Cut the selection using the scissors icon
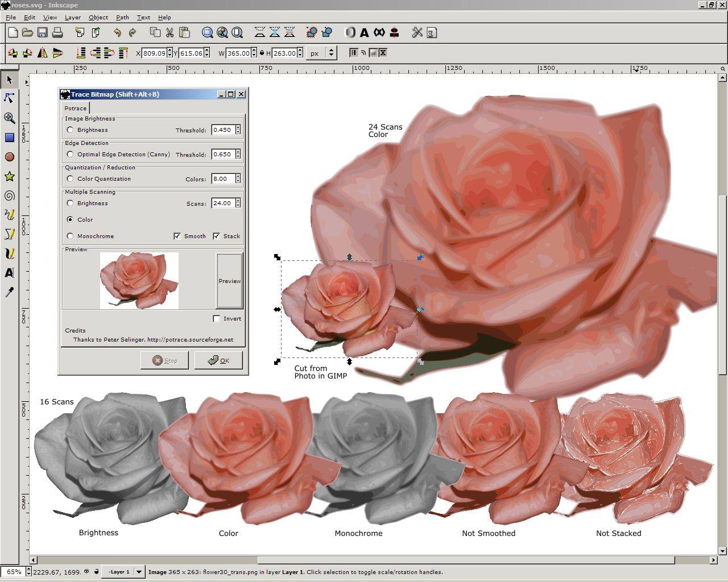This screenshot has height=582, width=728. [x=169, y=32]
